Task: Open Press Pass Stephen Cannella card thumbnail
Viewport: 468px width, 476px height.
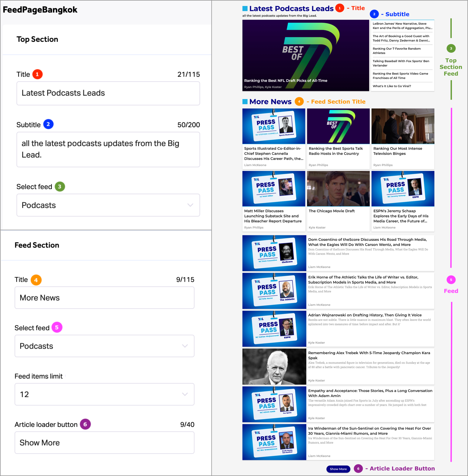Action: 274,126
